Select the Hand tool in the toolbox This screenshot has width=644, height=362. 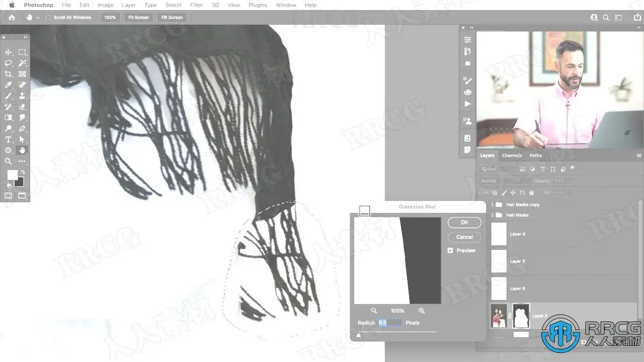click(22, 150)
